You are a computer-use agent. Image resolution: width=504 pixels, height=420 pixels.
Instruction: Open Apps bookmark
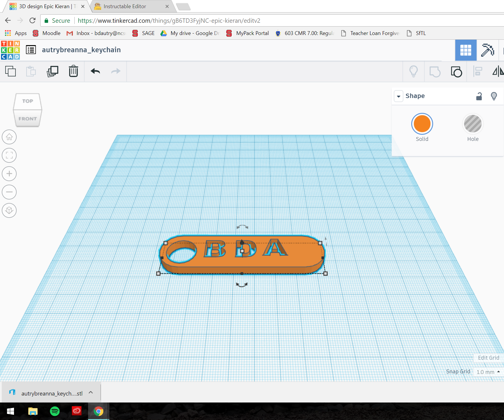click(16, 33)
